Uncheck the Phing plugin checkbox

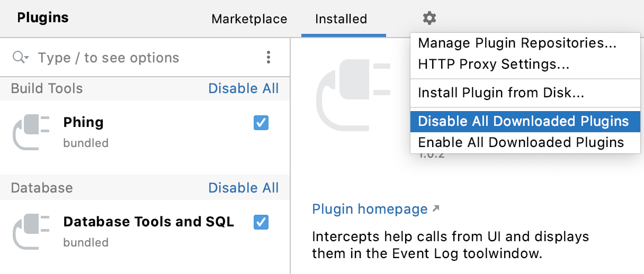261,123
